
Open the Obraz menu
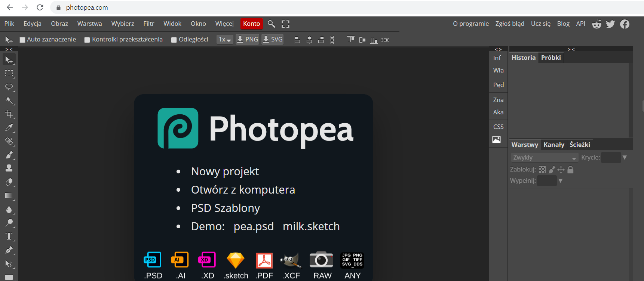(59, 24)
